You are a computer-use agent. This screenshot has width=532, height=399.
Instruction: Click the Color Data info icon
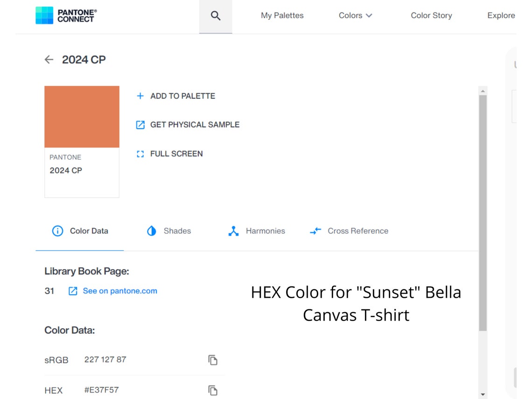click(x=57, y=231)
